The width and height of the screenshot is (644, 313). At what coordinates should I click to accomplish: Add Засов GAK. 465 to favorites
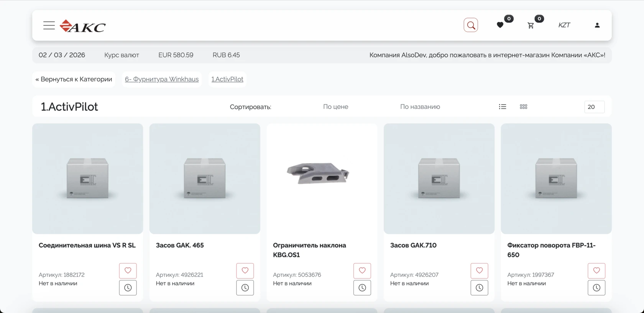click(x=245, y=270)
